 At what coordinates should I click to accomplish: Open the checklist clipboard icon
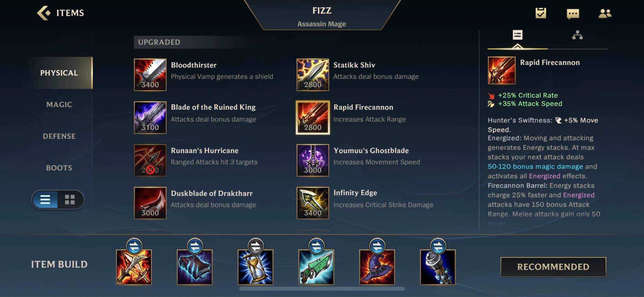click(x=541, y=13)
